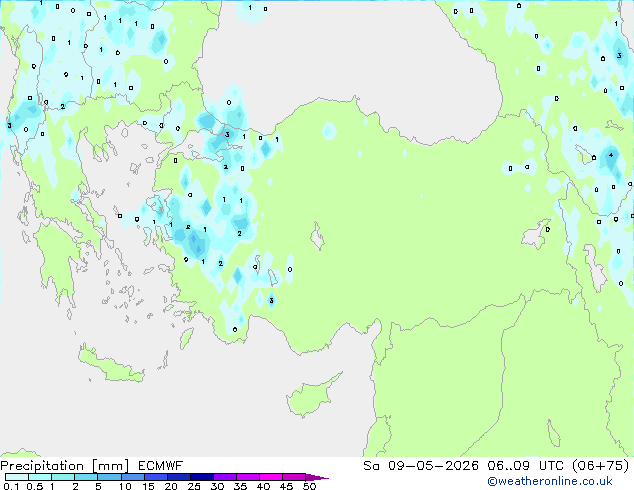The image size is (634, 490).
Task: Click the legend arrow tip above 50
Action: (317, 477)
